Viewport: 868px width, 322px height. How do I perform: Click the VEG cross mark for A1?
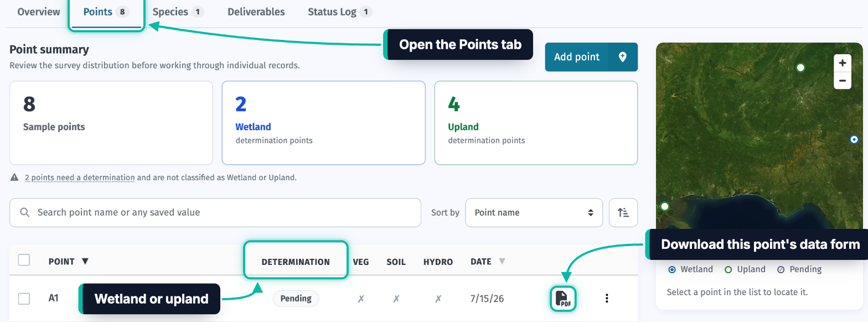pos(361,299)
